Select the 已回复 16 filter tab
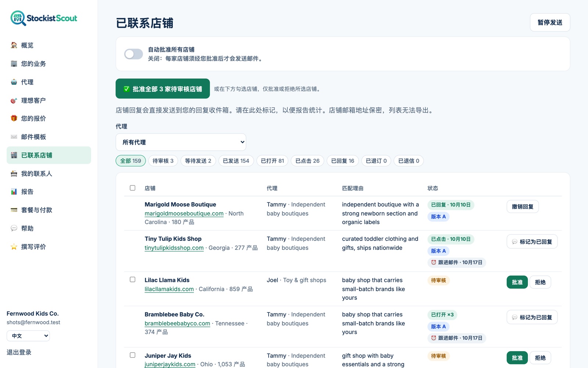The height and width of the screenshot is (368, 588). [x=343, y=161]
